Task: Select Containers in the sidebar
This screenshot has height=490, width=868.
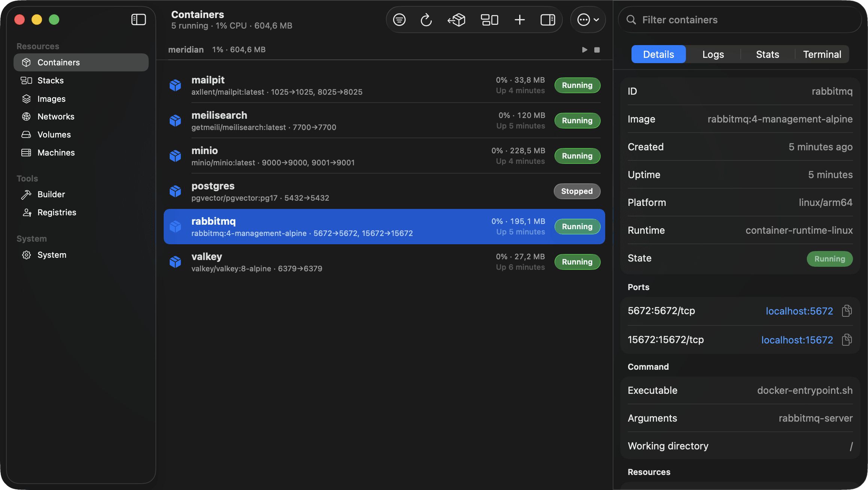Action: (x=81, y=62)
